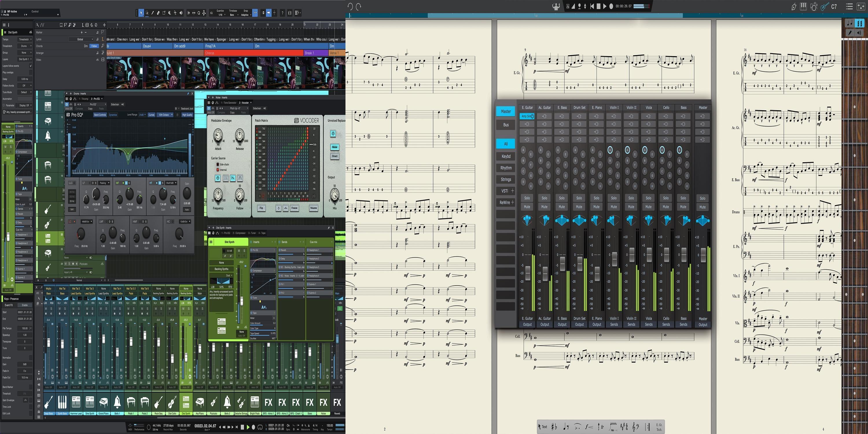This screenshot has width=868, height=434.
Task: Open the Lyrics Global dropdown
Action: pyautogui.click(x=81, y=39)
